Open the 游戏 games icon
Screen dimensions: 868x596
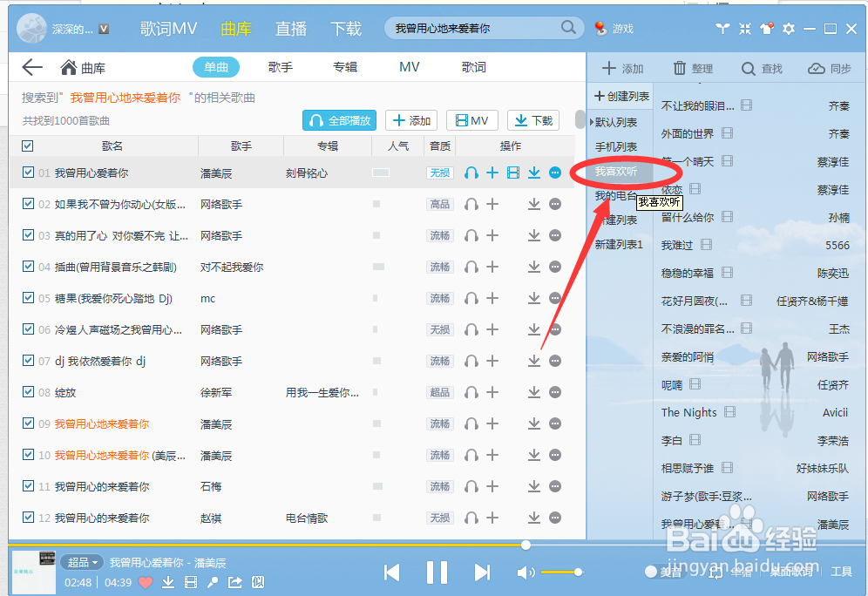click(x=614, y=28)
